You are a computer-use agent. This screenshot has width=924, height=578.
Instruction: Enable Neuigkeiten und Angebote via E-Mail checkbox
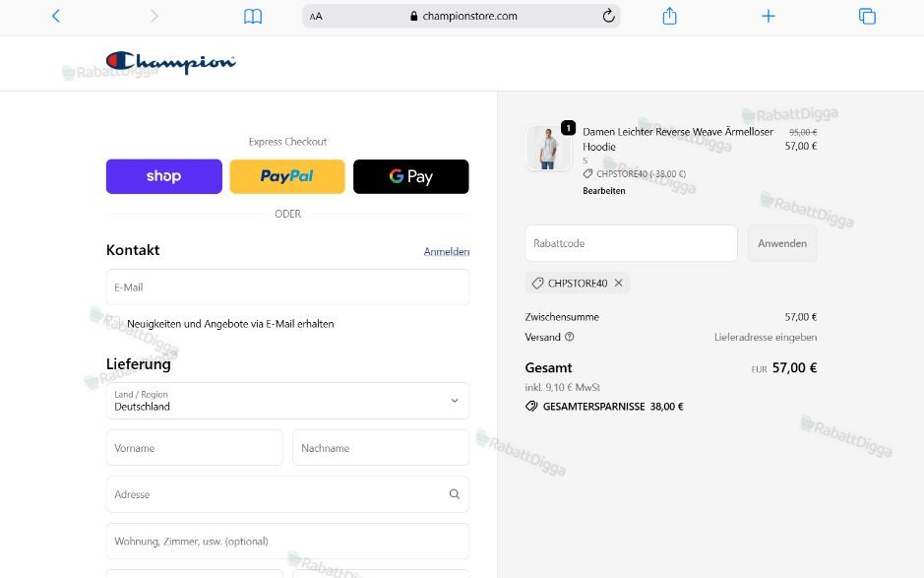click(x=115, y=324)
